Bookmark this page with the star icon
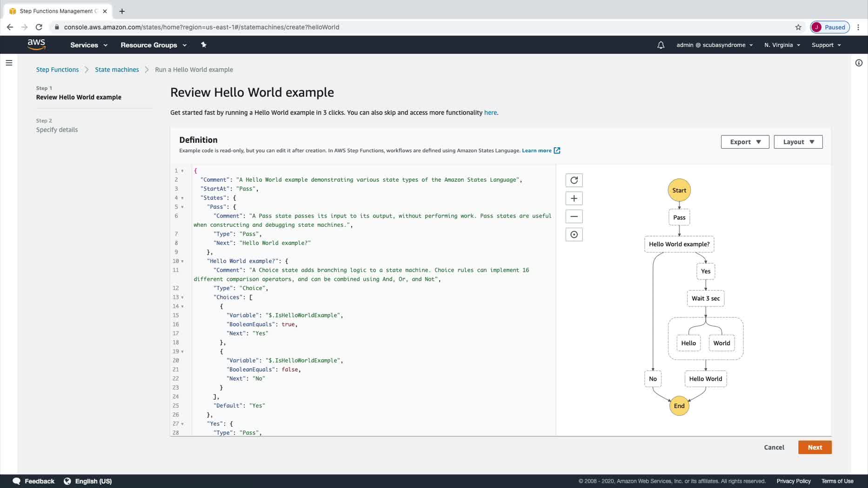Screen dimensions: 868x488 pos(798,27)
